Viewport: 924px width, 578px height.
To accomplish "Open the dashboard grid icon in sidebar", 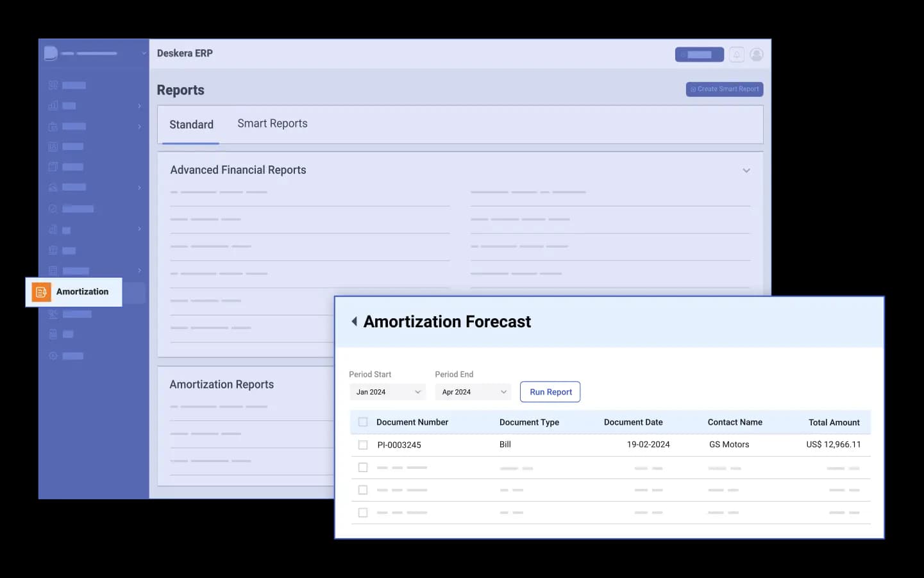I will pyautogui.click(x=53, y=85).
